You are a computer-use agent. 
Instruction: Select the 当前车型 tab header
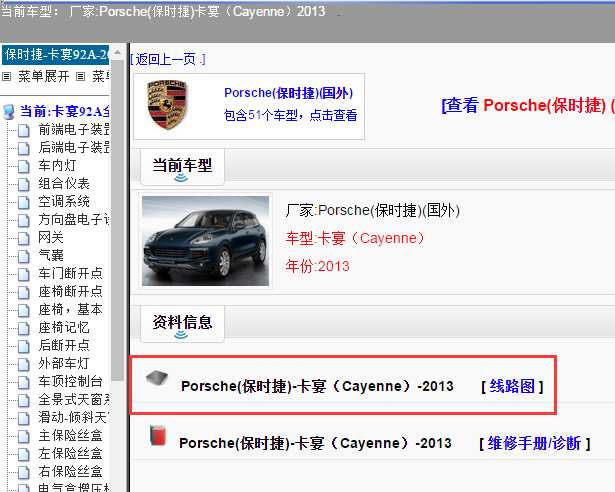[x=182, y=167]
